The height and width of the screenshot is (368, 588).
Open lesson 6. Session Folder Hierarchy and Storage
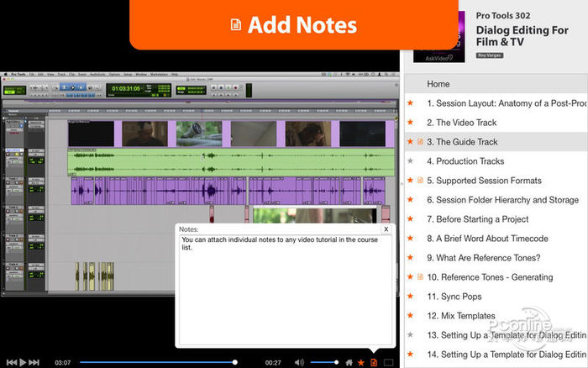click(x=503, y=200)
